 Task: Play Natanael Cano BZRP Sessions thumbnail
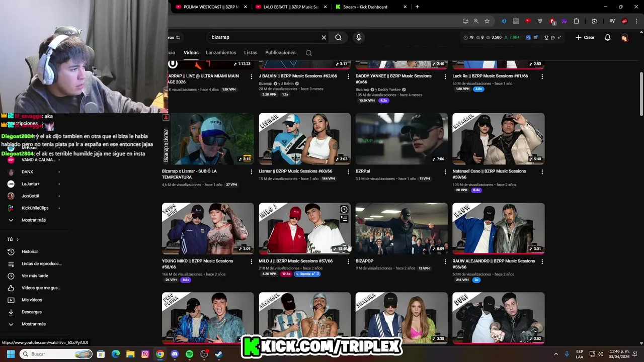click(x=498, y=139)
